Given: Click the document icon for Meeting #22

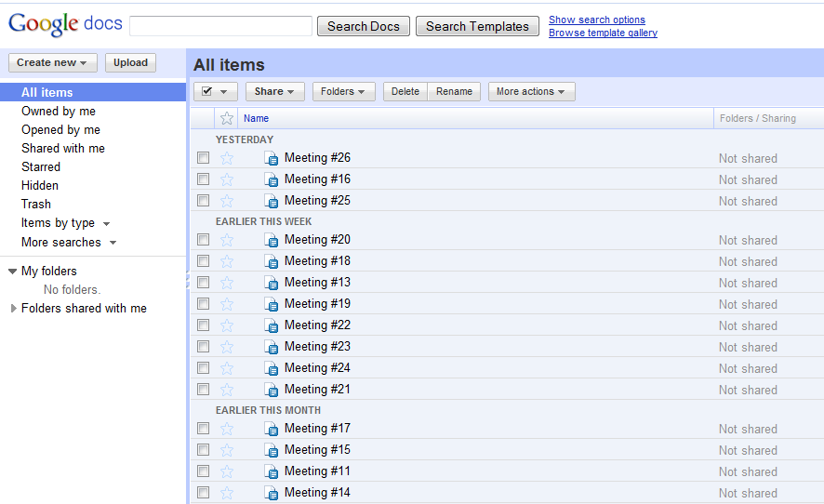Looking at the screenshot, I should 272,325.
